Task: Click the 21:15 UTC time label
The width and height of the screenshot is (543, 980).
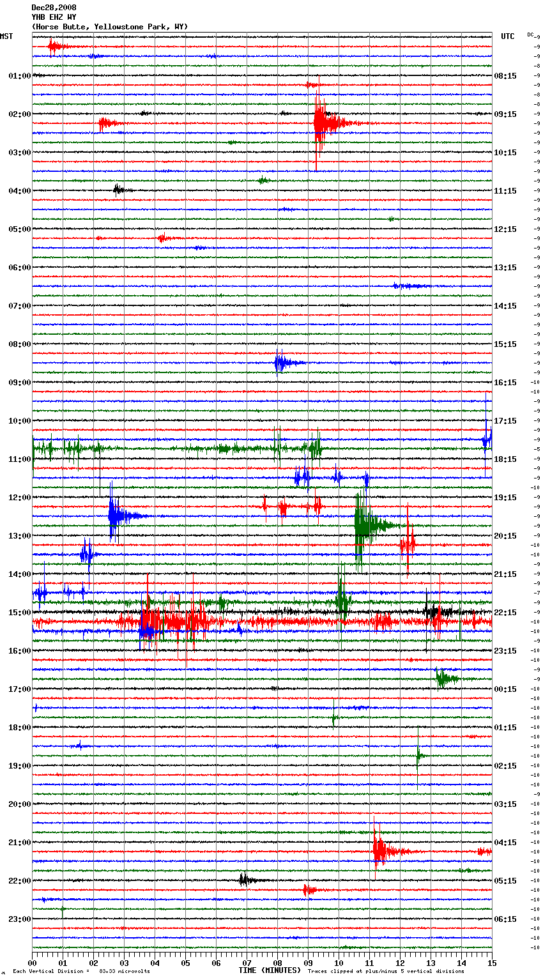Action: [x=505, y=574]
